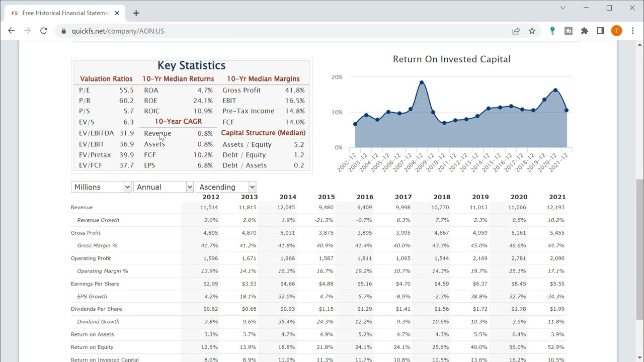Screen dimensions: 644x362
Task: Click the share page icon in address bar
Action: pyautogui.click(x=516, y=31)
